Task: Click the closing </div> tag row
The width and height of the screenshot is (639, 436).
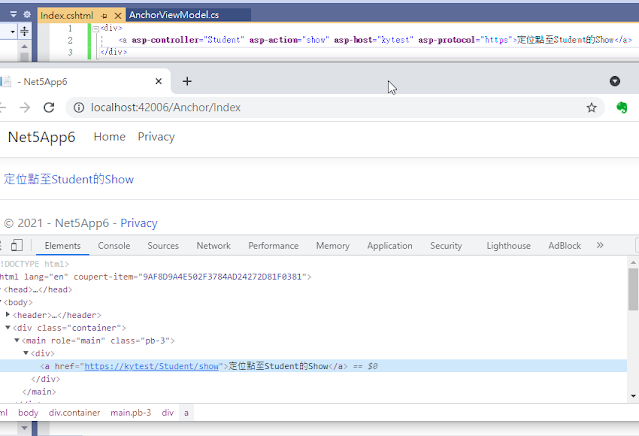Action: (x=313, y=379)
